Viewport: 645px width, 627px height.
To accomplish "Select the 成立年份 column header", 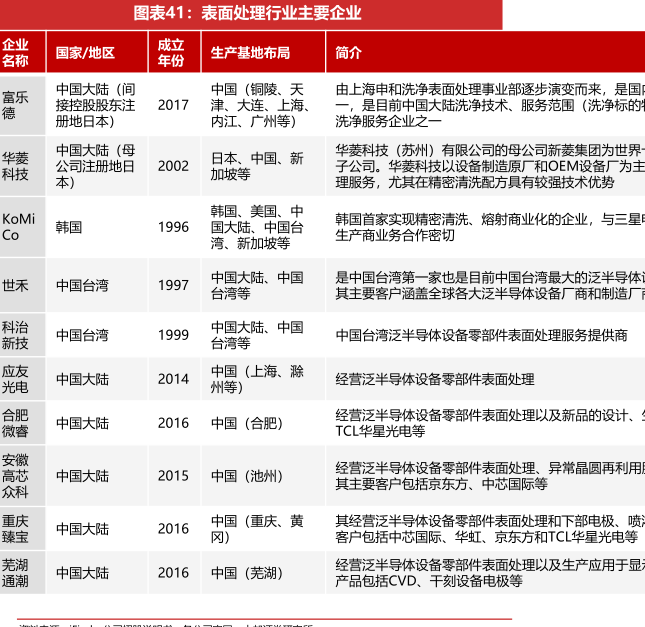I will point(171,53).
